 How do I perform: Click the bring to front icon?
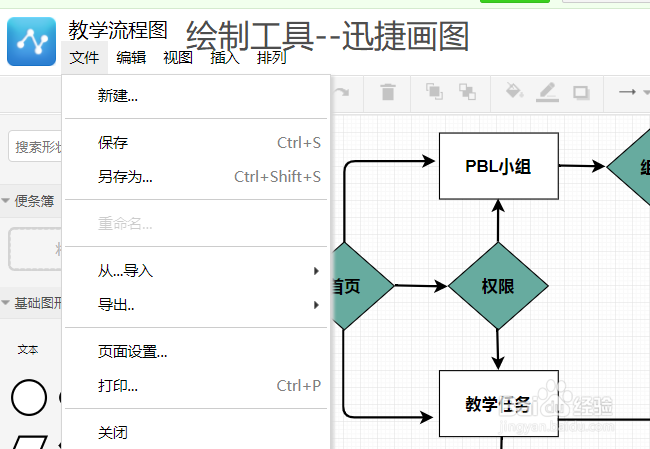[x=434, y=92]
